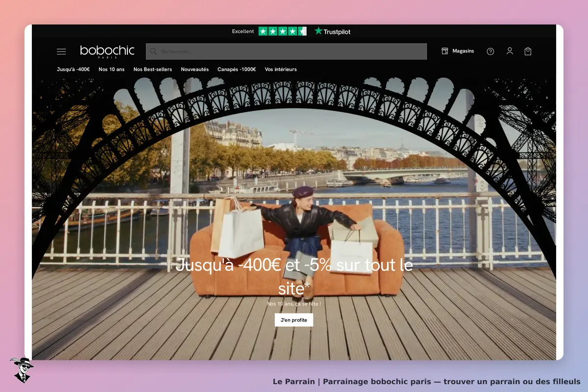Click the Trustpilot logo

(x=332, y=31)
